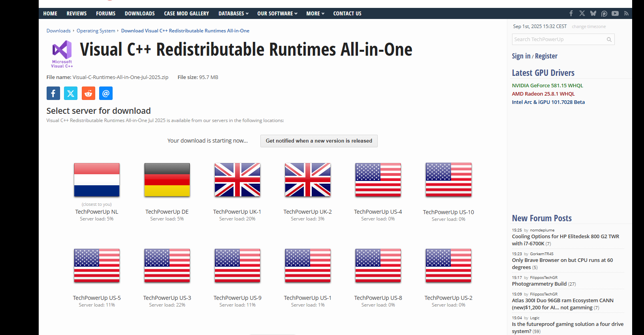Select the TechPowerUp UK-1 server flag
Image resolution: width=644 pixels, height=335 pixels.
237,180
